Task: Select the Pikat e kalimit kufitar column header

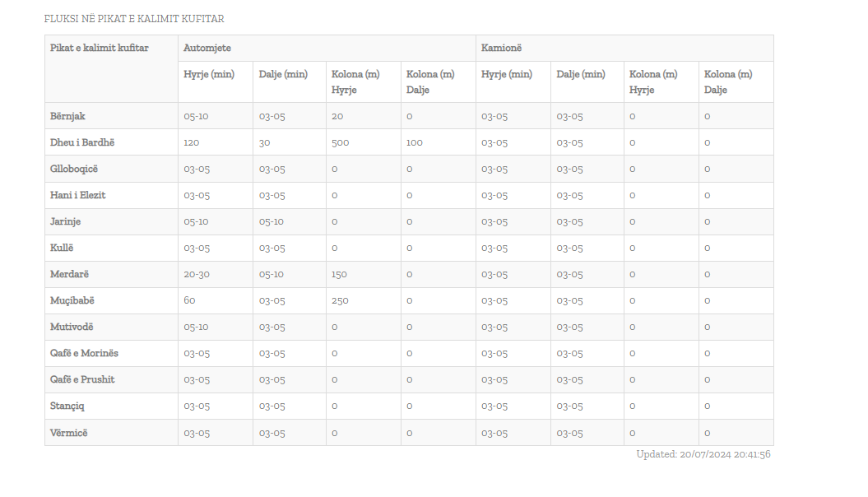Action: (x=99, y=48)
